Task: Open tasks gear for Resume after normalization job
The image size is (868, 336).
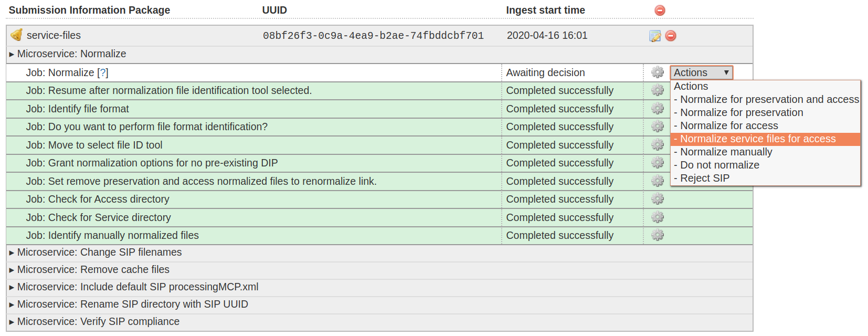Action: coord(657,90)
